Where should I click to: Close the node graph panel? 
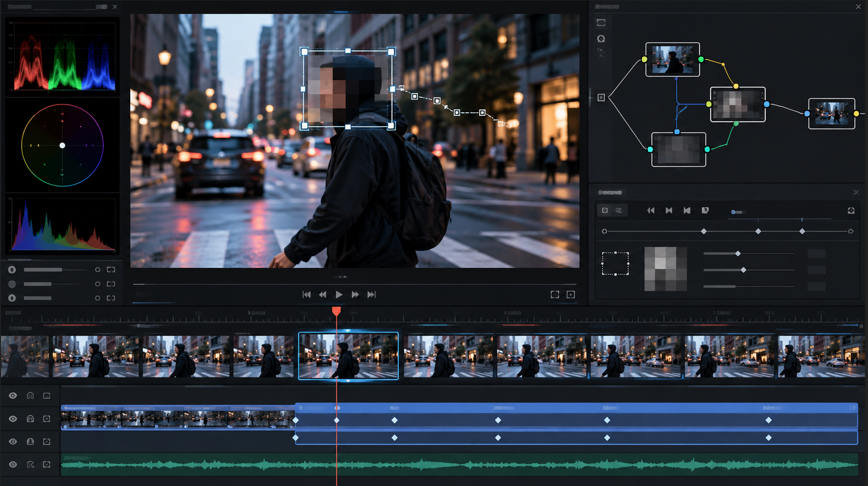[858, 7]
